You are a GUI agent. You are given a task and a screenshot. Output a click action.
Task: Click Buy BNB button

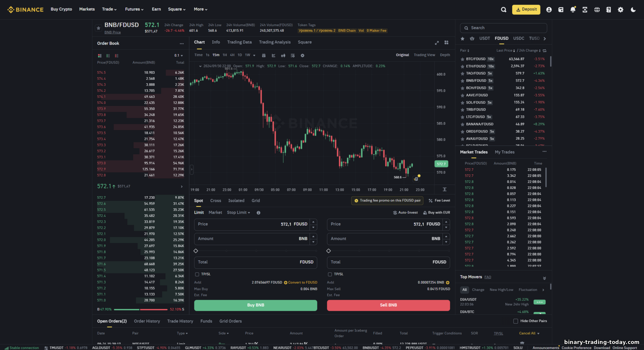[x=255, y=305]
